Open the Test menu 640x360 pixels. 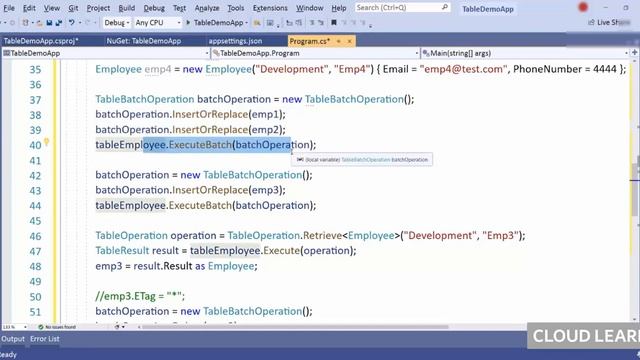pyautogui.click(x=179, y=8)
